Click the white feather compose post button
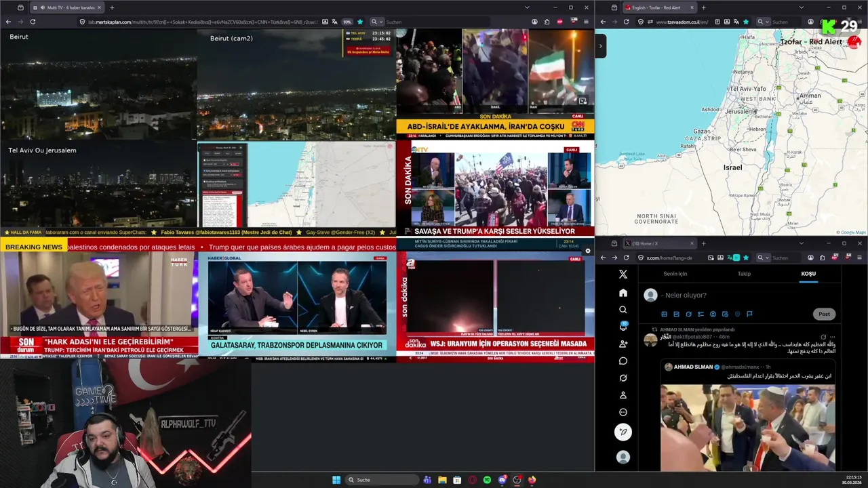 pos(623,432)
